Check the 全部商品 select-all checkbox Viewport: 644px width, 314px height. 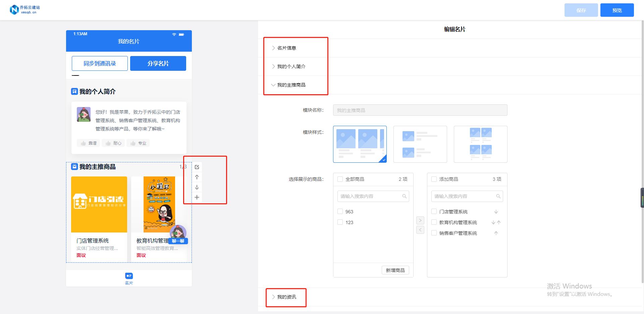pos(340,179)
